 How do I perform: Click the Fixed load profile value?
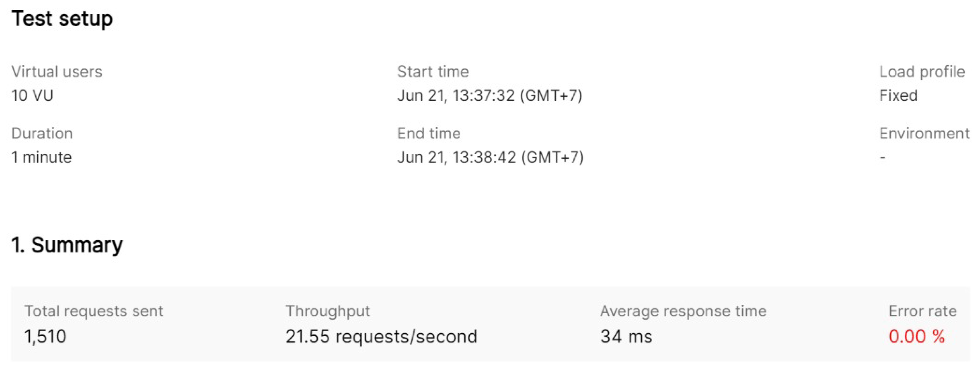(x=898, y=95)
